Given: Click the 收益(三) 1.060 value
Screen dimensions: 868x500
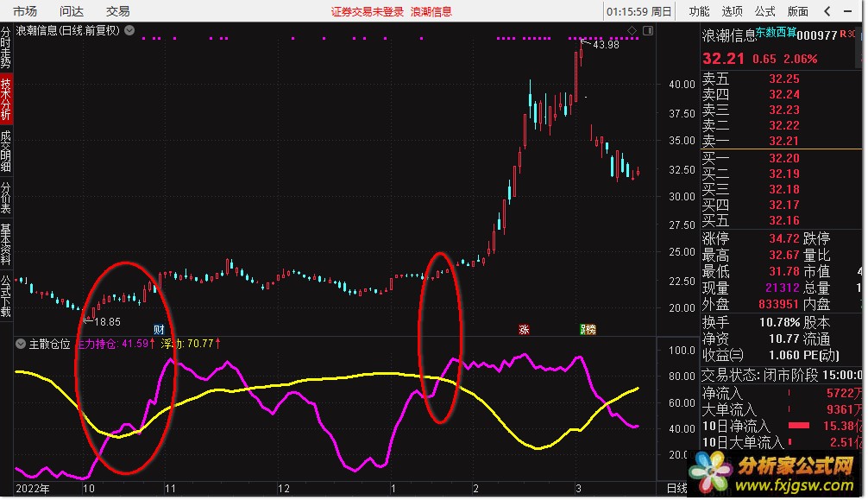Looking at the screenshot, I should [783, 355].
